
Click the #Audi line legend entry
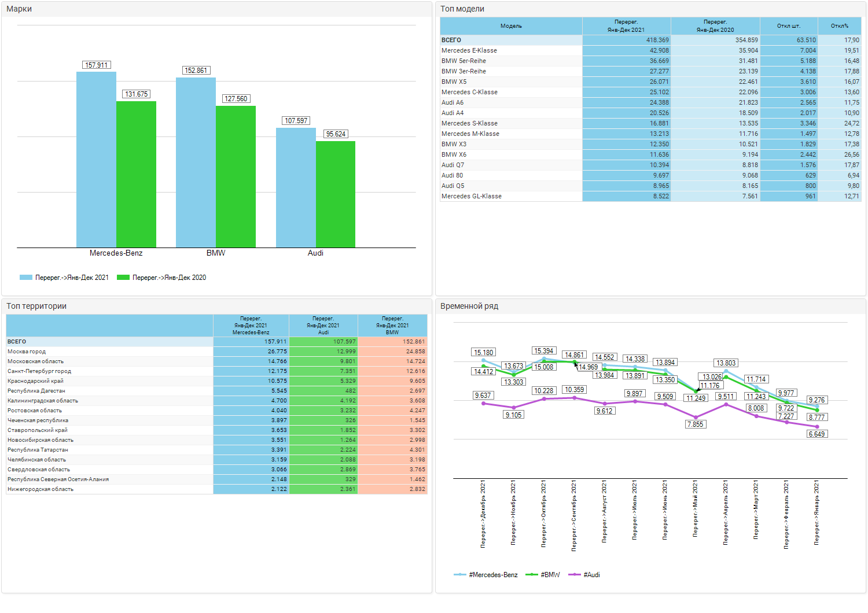tap(584, 575)
